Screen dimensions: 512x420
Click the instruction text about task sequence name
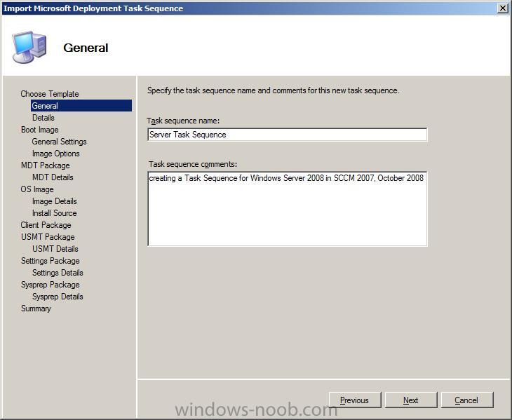pos(273,90)
